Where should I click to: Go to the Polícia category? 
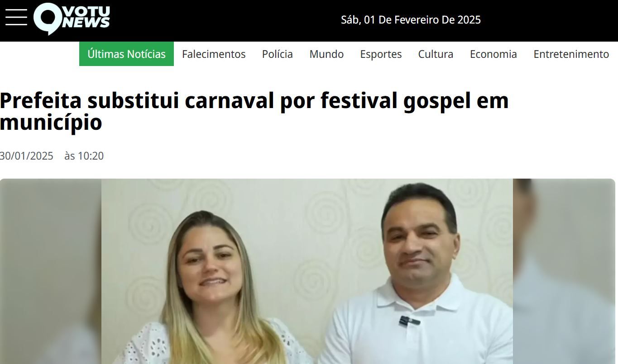[277, 54]
